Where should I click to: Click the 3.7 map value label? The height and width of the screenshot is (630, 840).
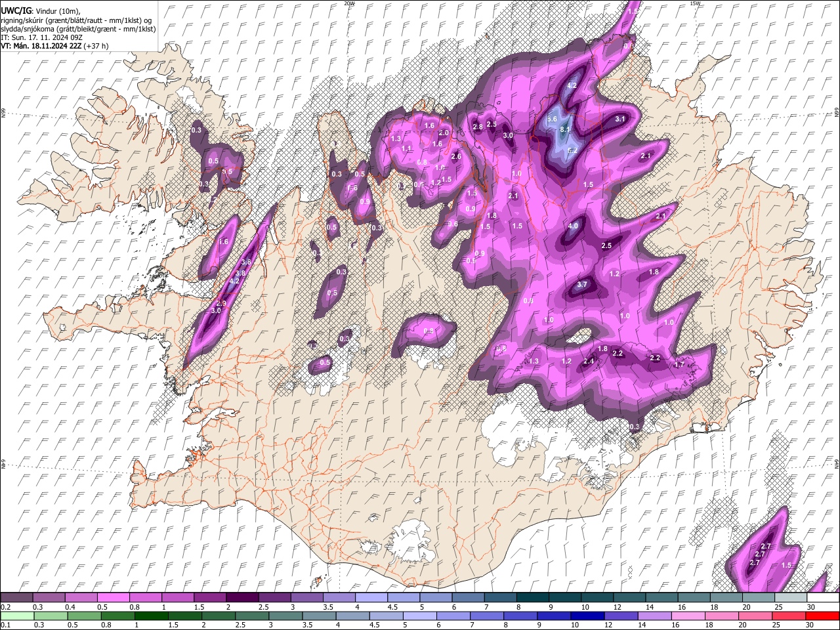pos(582,285)
